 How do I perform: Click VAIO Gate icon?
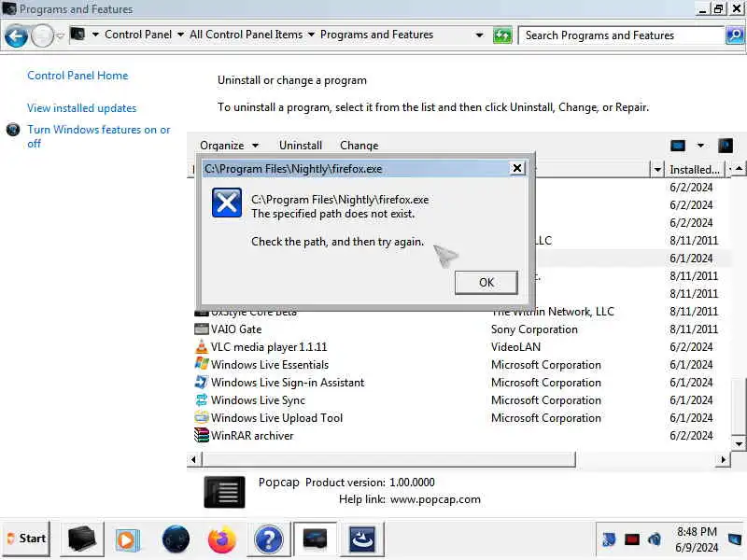202,329
